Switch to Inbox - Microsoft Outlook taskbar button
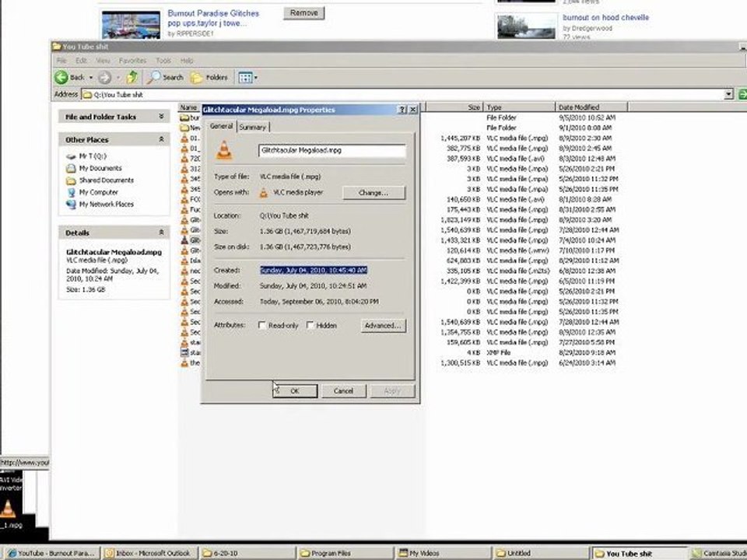The height and width of the screenshot is (560, 747). tap(149, 553)
